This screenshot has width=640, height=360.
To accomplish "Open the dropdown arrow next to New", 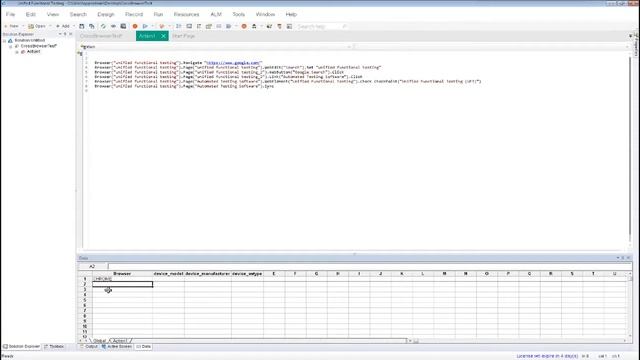I will tap(23, 26).
